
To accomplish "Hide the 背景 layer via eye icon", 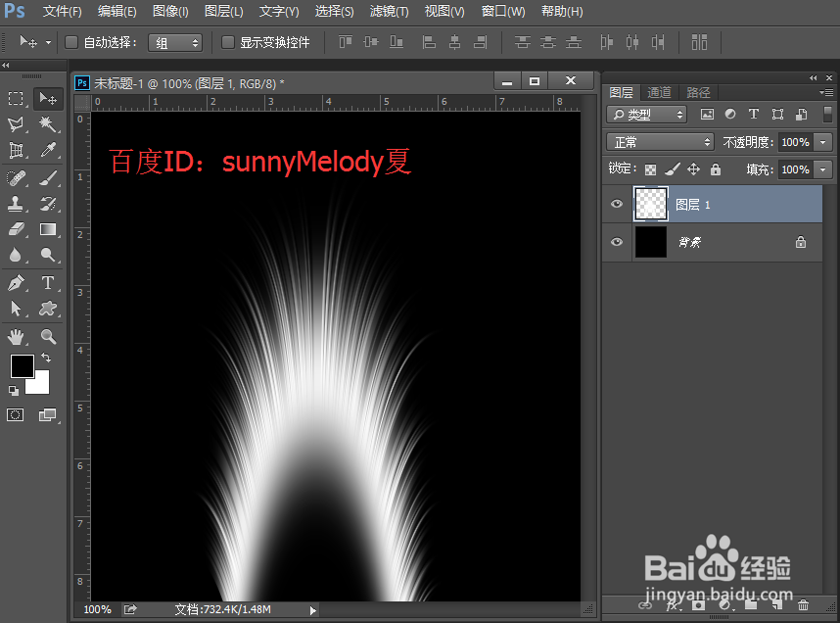I will pos(617,242).
